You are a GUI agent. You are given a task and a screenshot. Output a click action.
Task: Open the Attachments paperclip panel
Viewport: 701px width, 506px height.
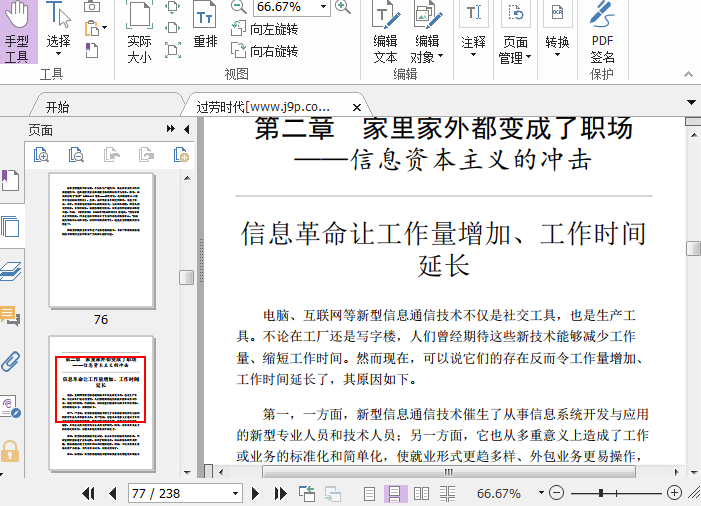(11, 361)
